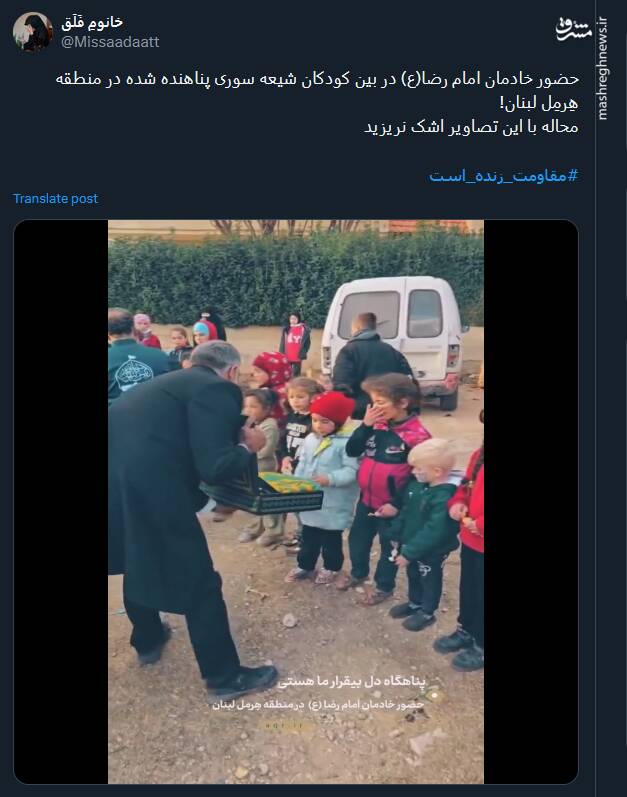The width and height of the screenshot is (627, 797).
Task: Open the @Missaadaatt handle link
Action: (110, 42)
